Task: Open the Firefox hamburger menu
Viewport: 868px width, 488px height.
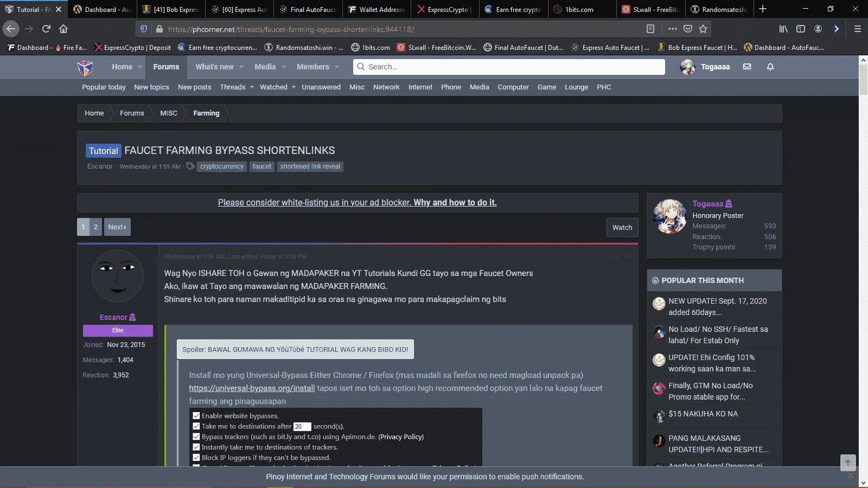Action: [858, 29]
